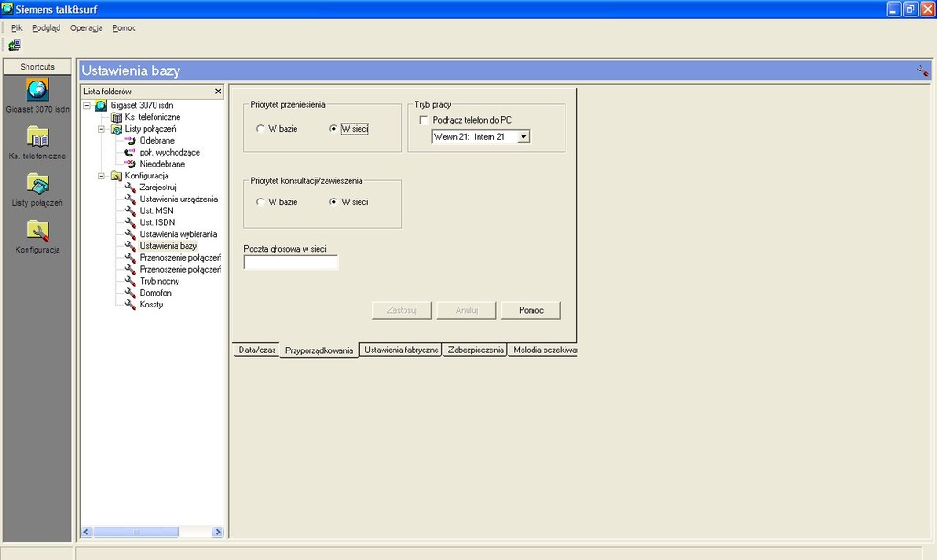The height and width of the screenshot is (560, 937).
Task: Click the Ustawienia bazy wrench icon
Action: [x=130, y=245]
